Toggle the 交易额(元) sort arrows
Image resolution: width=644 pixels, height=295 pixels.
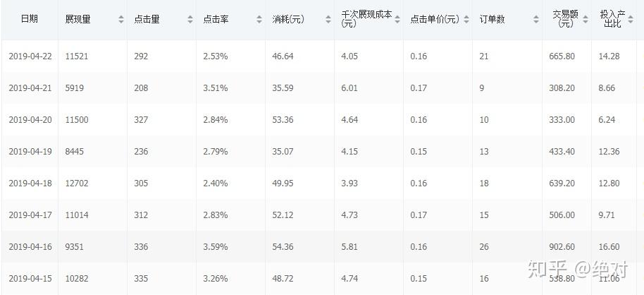pos(584,20)
